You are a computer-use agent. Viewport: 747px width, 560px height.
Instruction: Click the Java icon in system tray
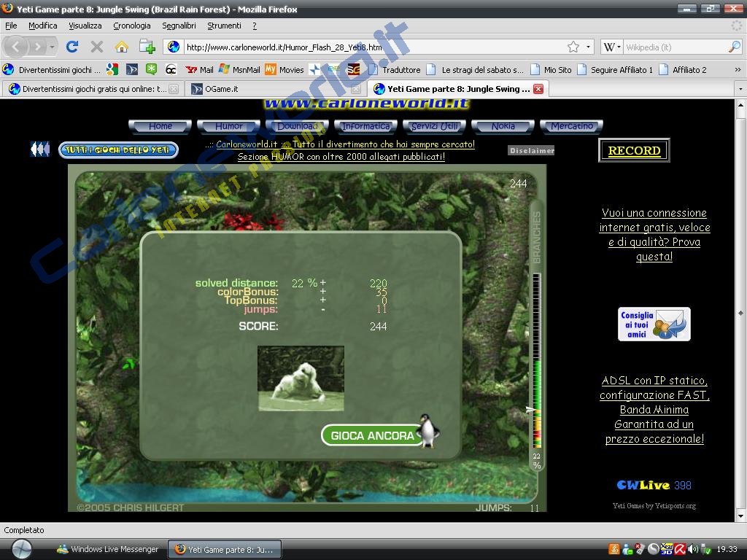614,549
